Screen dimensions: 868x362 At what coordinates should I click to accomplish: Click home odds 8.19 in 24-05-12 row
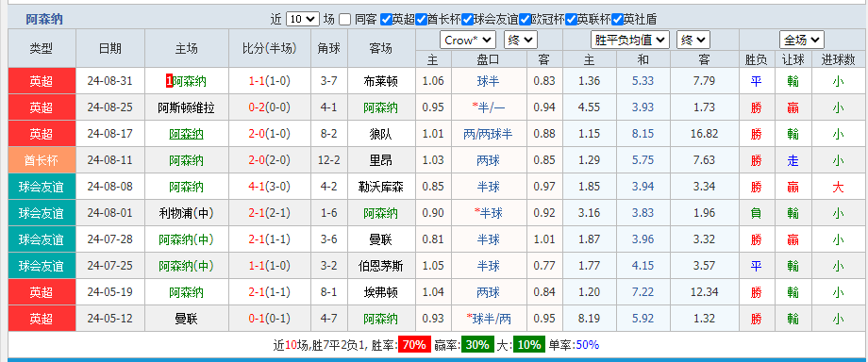(589, 319)
